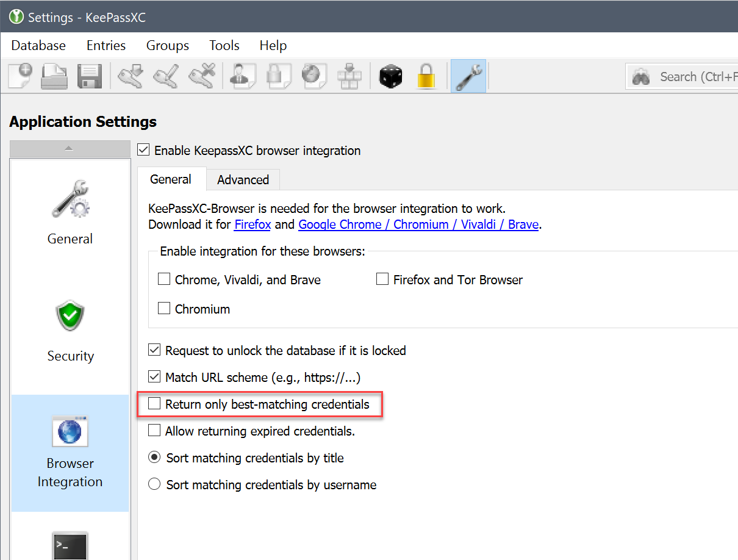Open the Entries menu

click(x=106, y=45)
